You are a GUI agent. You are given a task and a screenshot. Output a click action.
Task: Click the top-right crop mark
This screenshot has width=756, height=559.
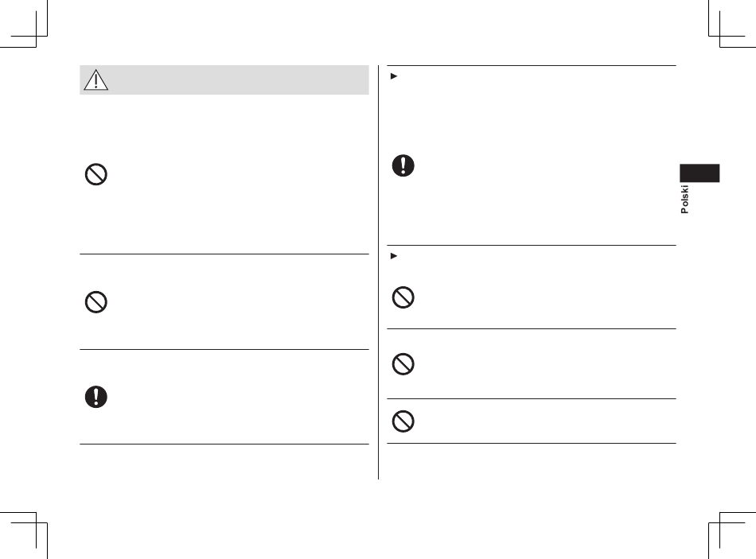pos(732,24)
